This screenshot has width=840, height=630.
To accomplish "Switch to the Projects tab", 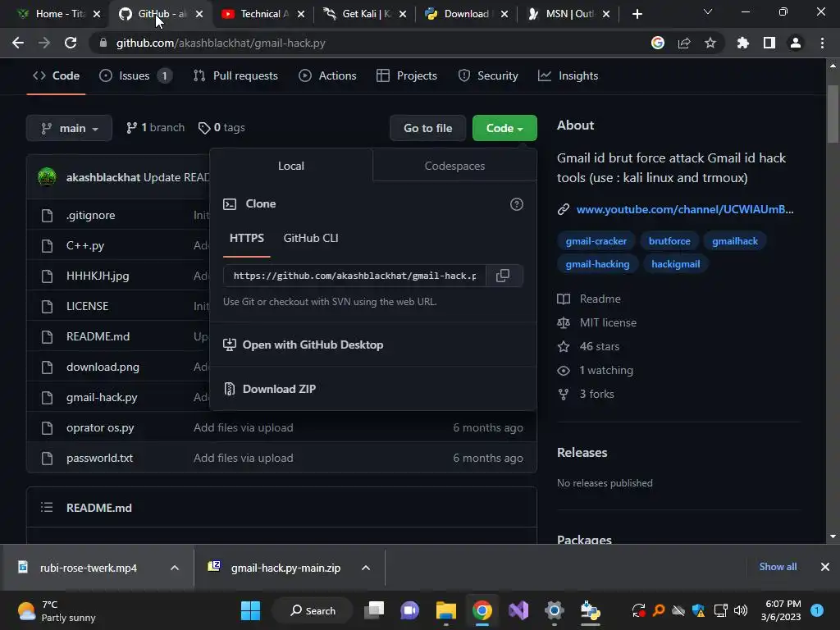I will (407, 76).
